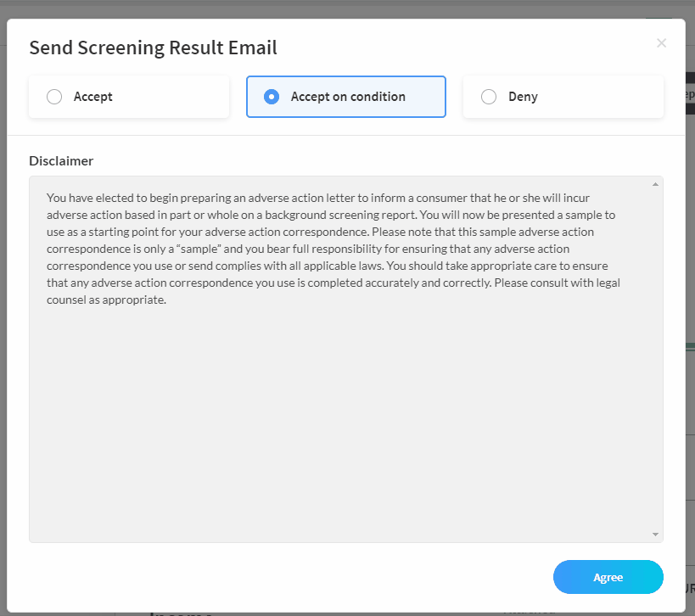The width and height of the screenshot is (695, 616).
Task: Click the sample adverse action paragraph
Action: 339,248
